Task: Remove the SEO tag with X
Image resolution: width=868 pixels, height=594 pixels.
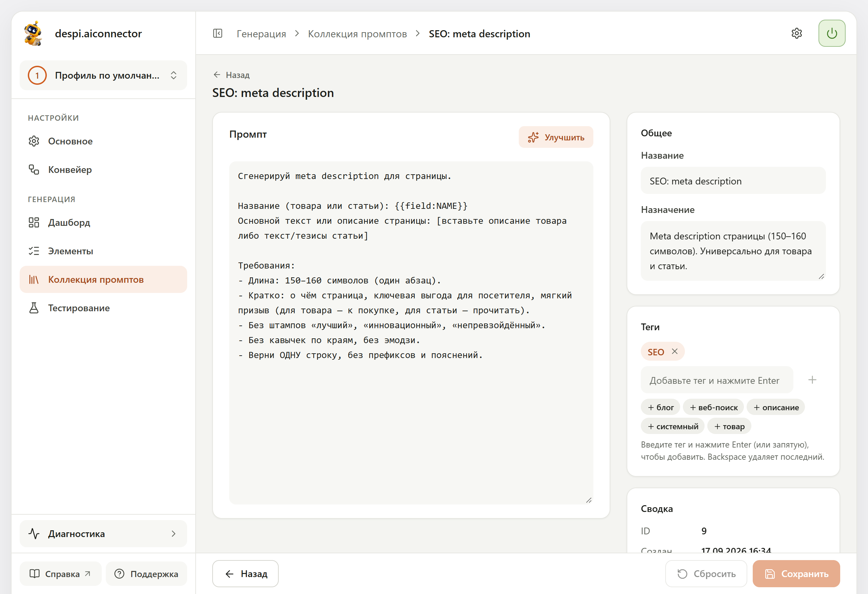Action: click(674, 351)
